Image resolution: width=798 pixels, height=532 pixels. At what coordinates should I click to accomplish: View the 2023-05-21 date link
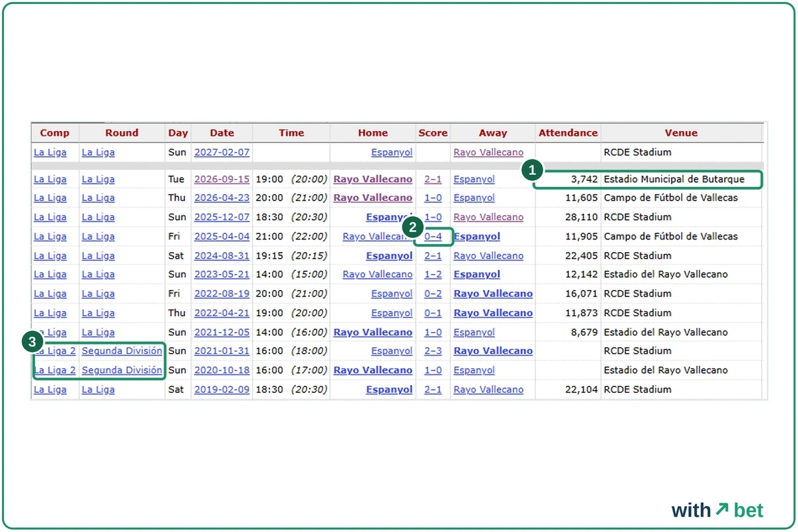pos(222,274)
